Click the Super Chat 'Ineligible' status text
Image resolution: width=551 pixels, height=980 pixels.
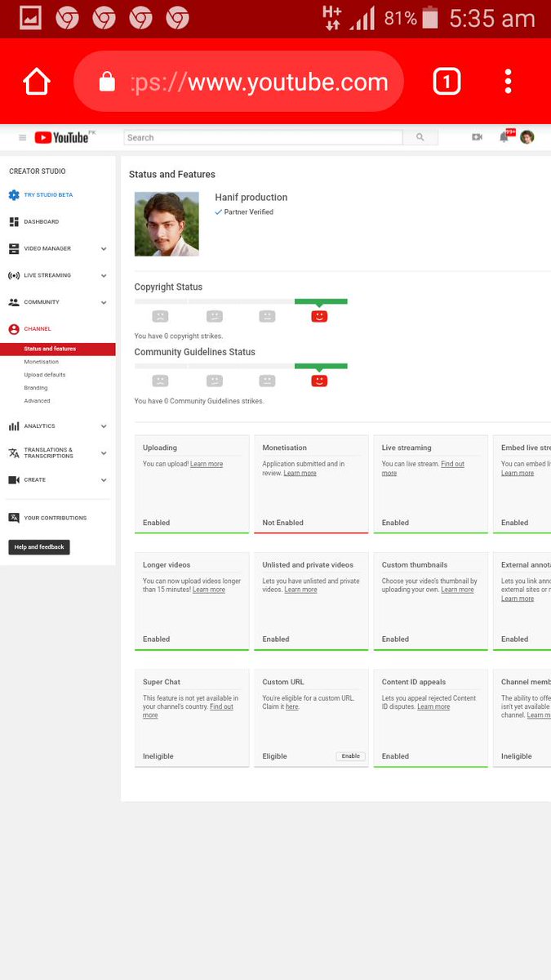point(158,756)
